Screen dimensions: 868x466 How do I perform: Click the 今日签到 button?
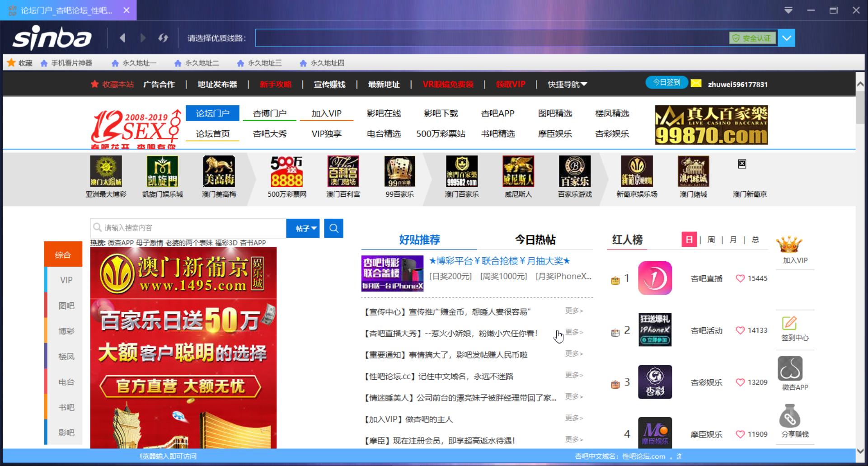pos(666,82)
